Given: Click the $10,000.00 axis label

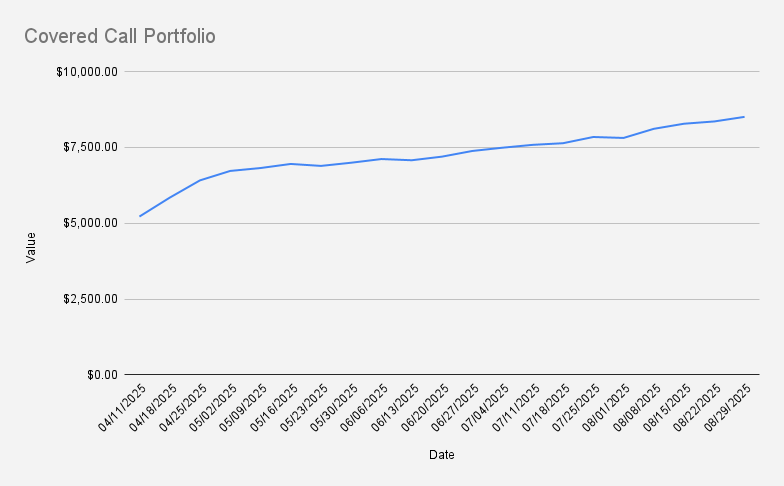Looking at the screenshot, I should click(x=87, y=72).
